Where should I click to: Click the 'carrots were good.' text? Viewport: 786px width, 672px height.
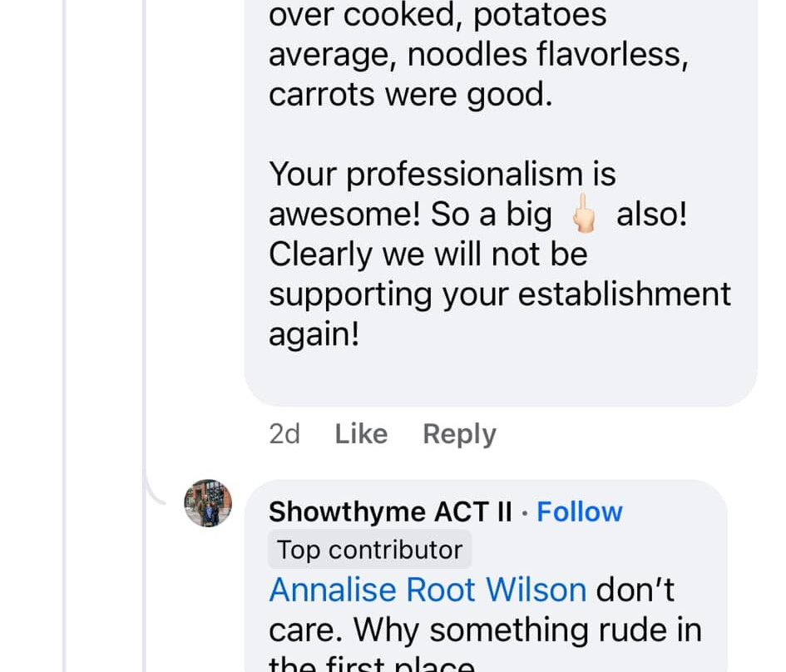click(410, 95)
